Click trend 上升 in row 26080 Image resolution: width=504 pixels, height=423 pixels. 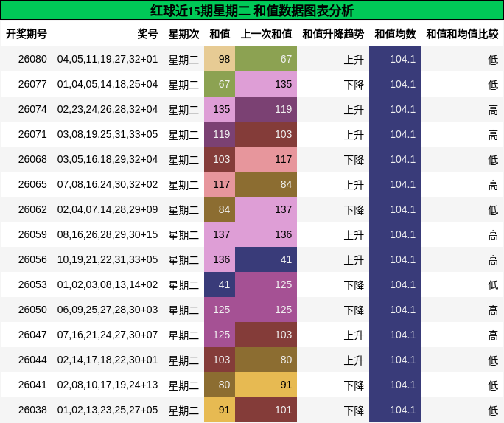[x=354, y=60]
